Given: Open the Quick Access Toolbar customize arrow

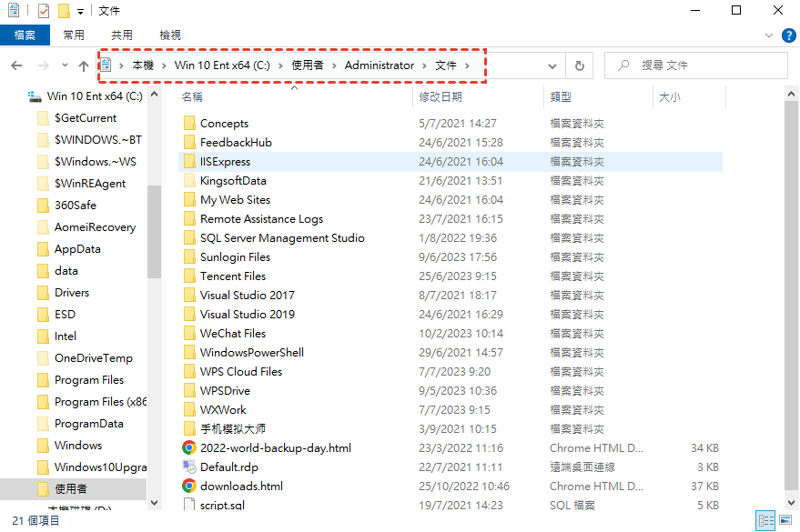Looking at the screenshot, I should (81, 11).
